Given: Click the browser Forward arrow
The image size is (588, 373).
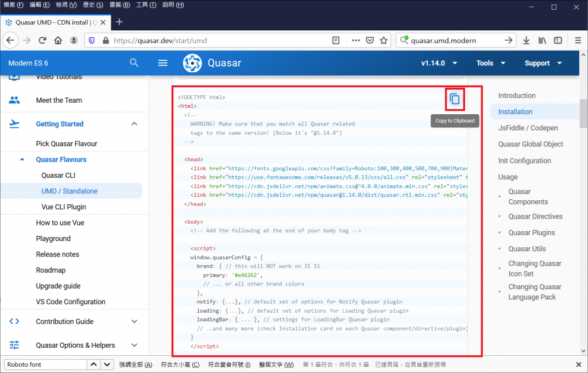Looking at the screenshot, I should [x=26, y=41].
